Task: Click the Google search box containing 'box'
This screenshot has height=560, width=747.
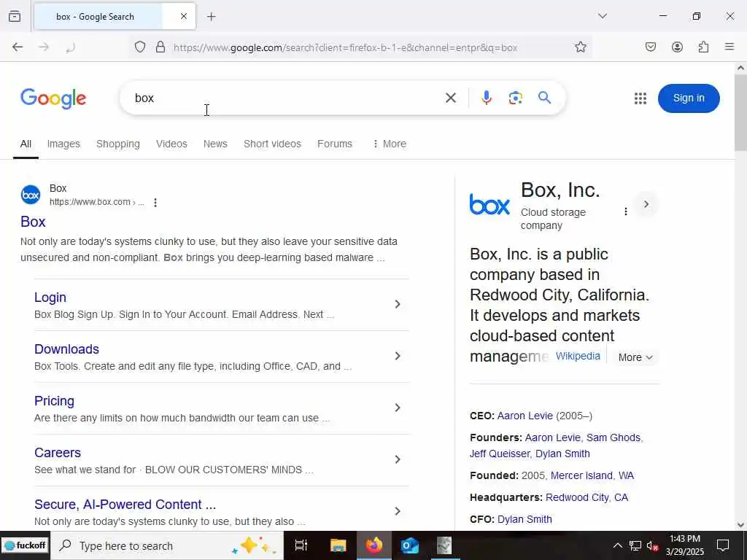Action: tap(286, 98)
